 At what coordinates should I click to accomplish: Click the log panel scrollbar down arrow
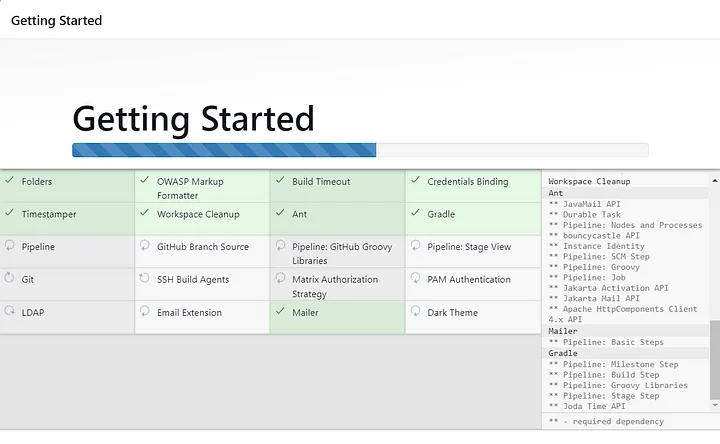coord(715,405)
